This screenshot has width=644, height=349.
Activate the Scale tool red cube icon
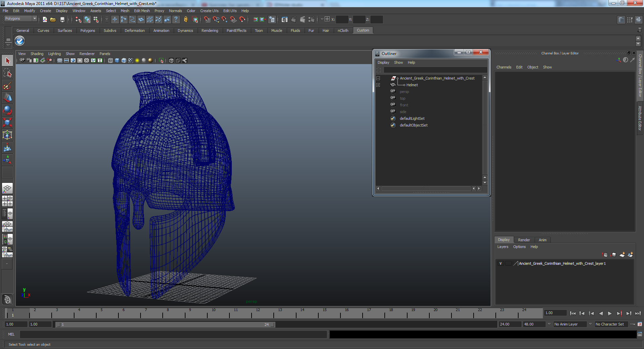[x=7, y=122]
